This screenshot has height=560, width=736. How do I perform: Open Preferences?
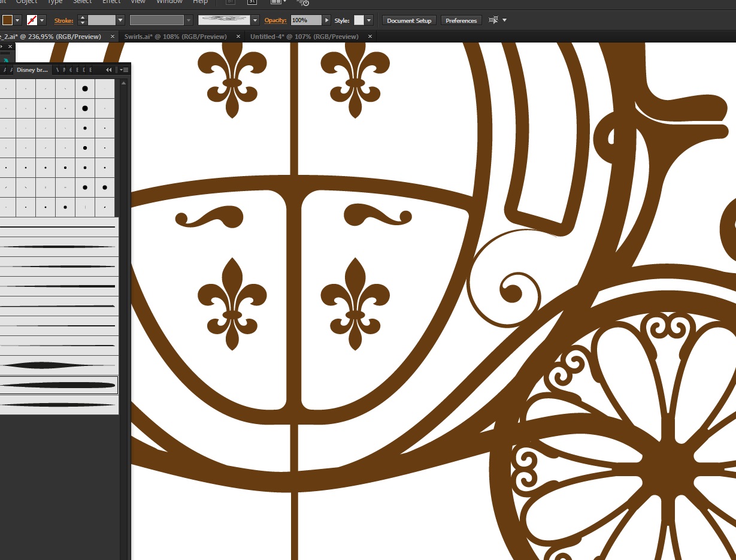(x=461, y=20)
